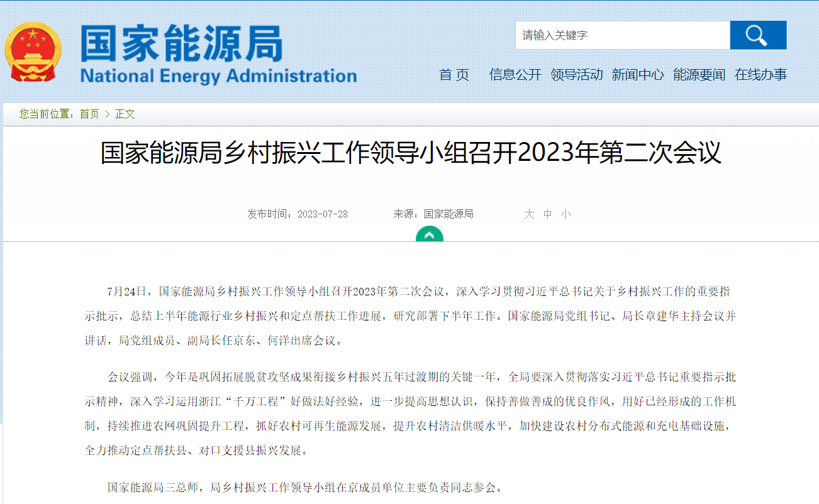Click the 首页 breadcrumb link

(89, 114)
